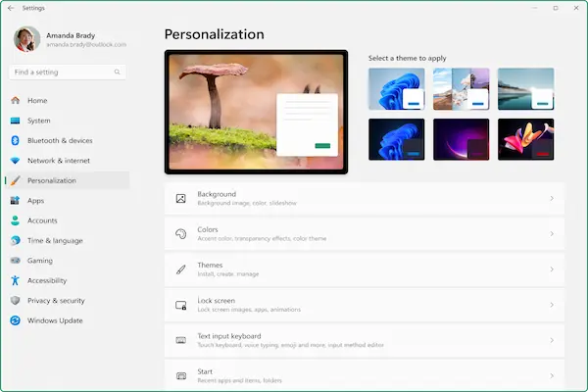Click the Windows Update icon in sidebar
The height and width of the screenshot is (392, 588).
point(15,320)
